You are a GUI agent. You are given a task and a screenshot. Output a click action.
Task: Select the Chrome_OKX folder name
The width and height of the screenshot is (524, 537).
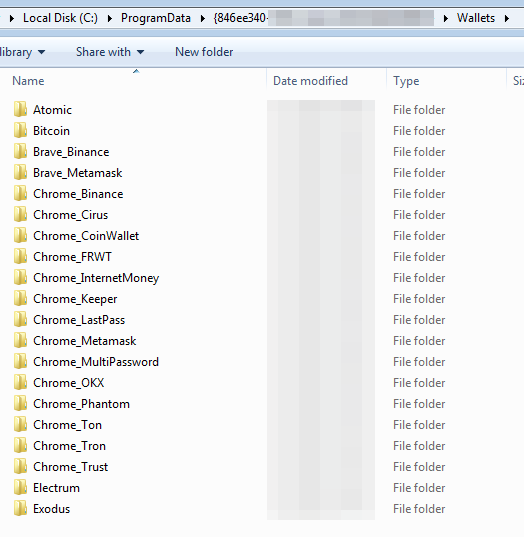coord(68,383)
